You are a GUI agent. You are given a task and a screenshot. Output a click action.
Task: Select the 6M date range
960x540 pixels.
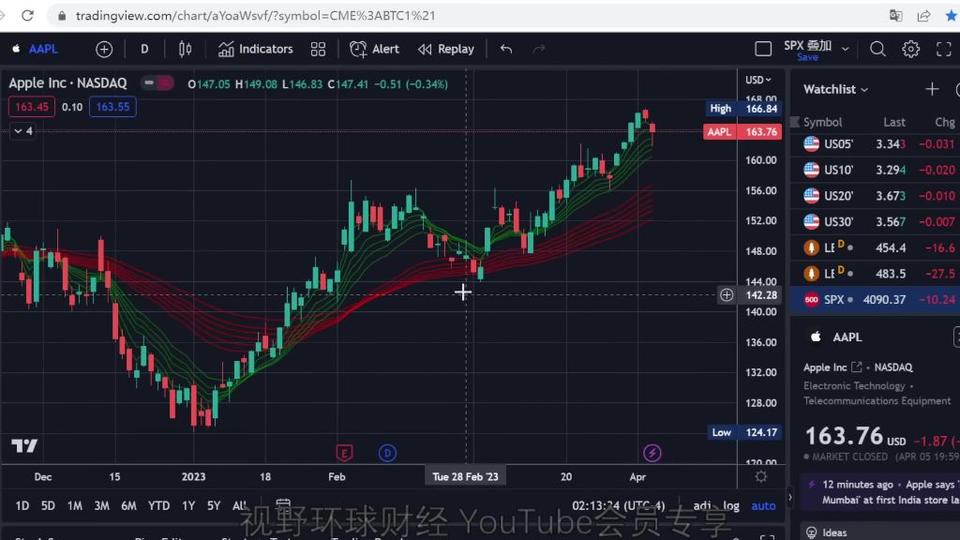(129, 506)
